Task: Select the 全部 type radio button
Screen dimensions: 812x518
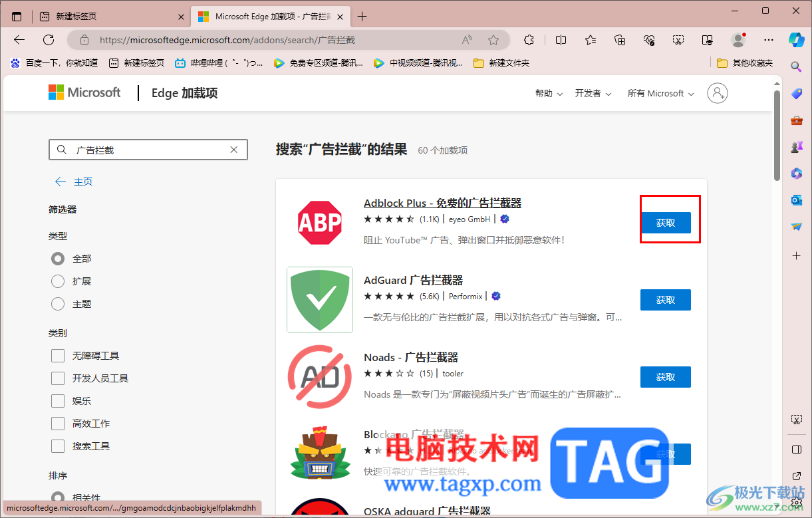Action: click(58, 259)
